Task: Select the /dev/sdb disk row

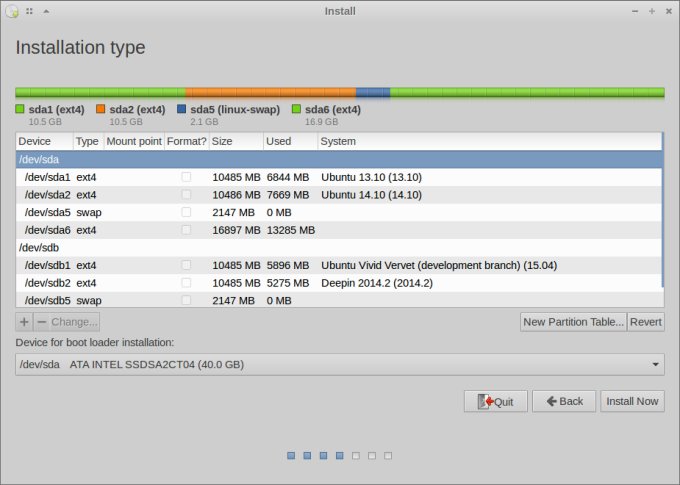Action: [339, 248]
